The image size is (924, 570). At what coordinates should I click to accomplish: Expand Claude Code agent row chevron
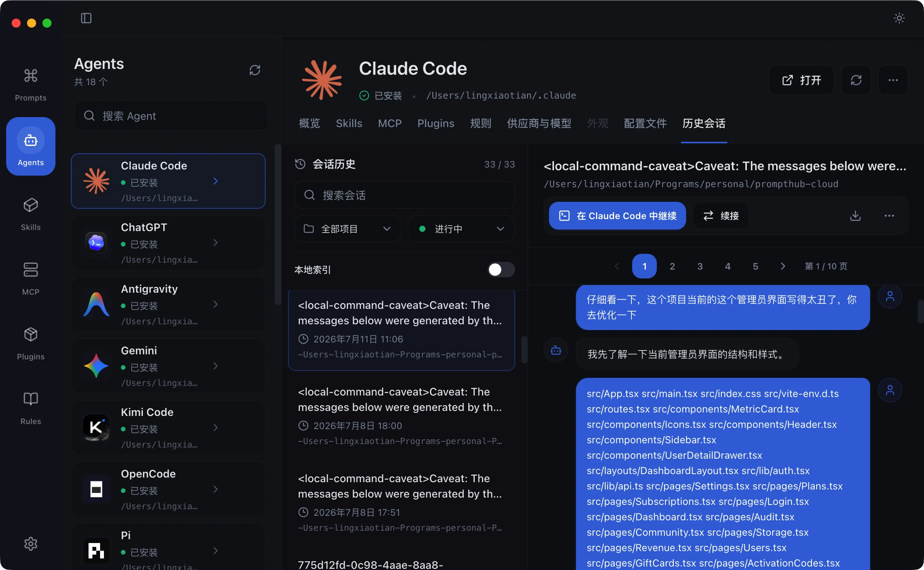216,181
